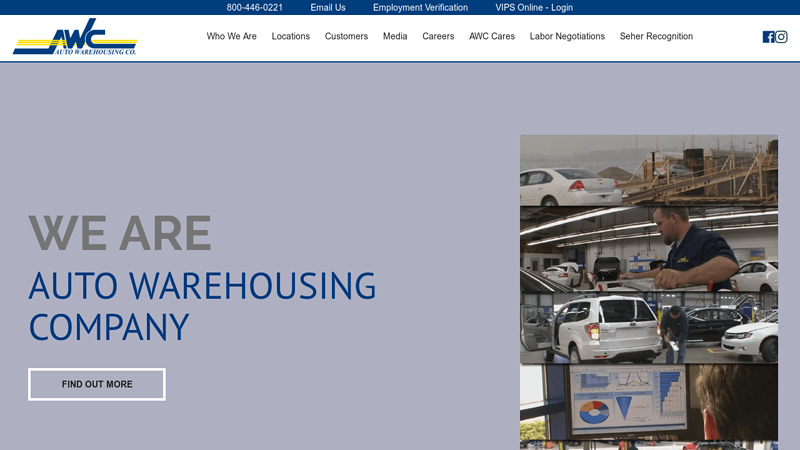The height and width of the screenshot is (450, 800).
Task: Click the WE ARE heading text
Action: (x=120, y=233)
